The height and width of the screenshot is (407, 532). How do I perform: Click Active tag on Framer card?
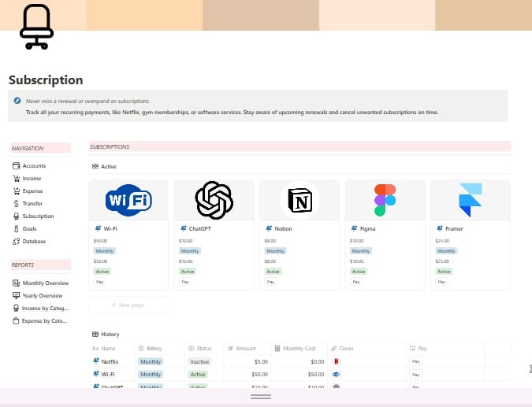[444, 272]
